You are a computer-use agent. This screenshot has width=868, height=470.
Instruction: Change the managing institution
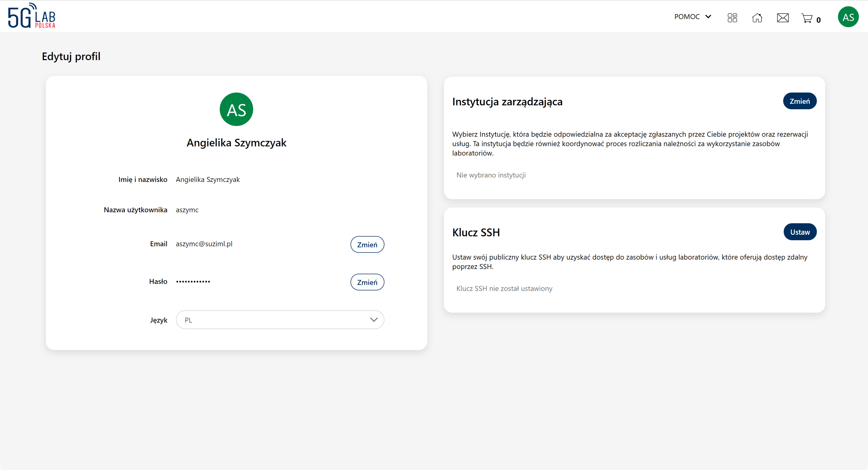tap(799, 101)
